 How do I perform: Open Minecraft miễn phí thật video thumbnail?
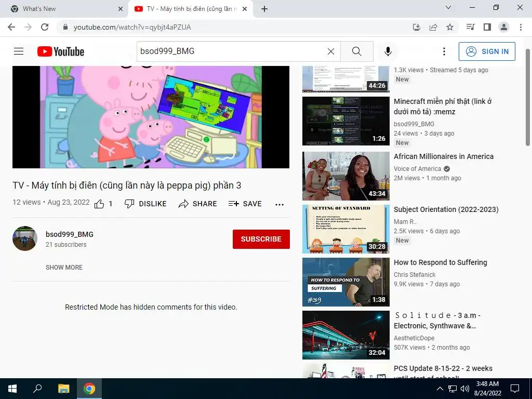coord(345,121)
